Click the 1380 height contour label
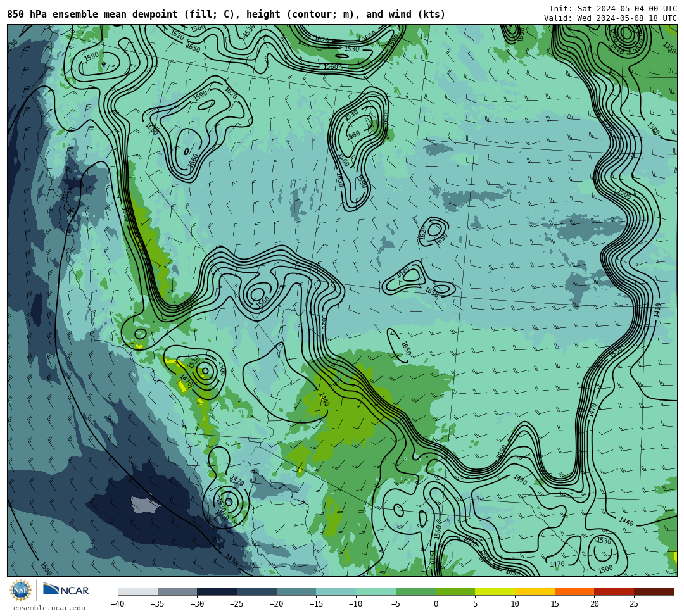 point(653,129)
